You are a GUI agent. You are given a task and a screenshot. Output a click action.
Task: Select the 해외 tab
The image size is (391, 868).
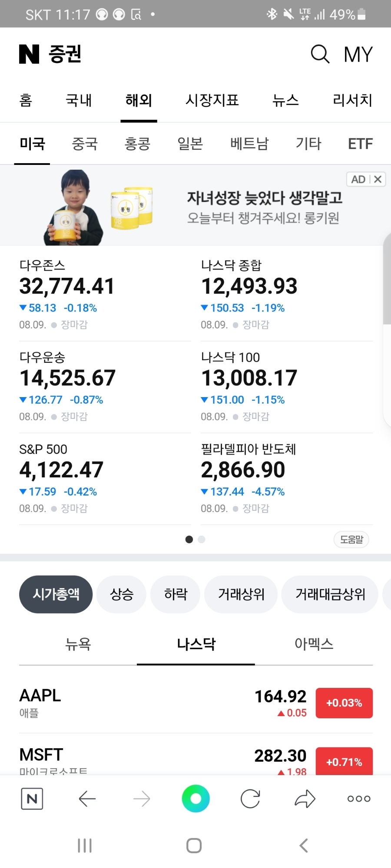(x=139, y=100)
